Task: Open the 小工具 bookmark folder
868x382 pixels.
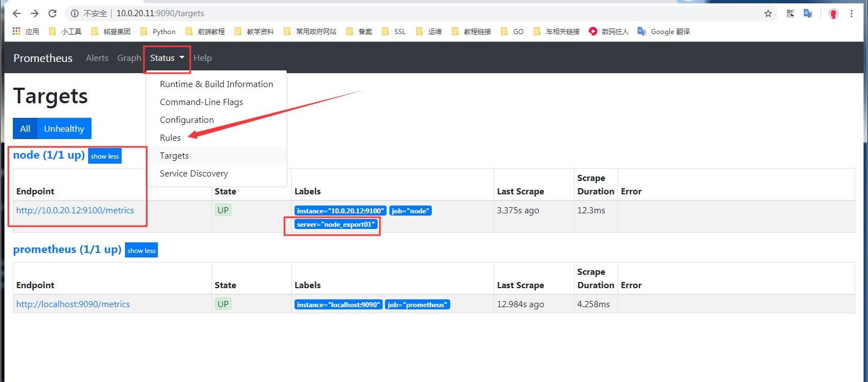Action: [65, 31]
